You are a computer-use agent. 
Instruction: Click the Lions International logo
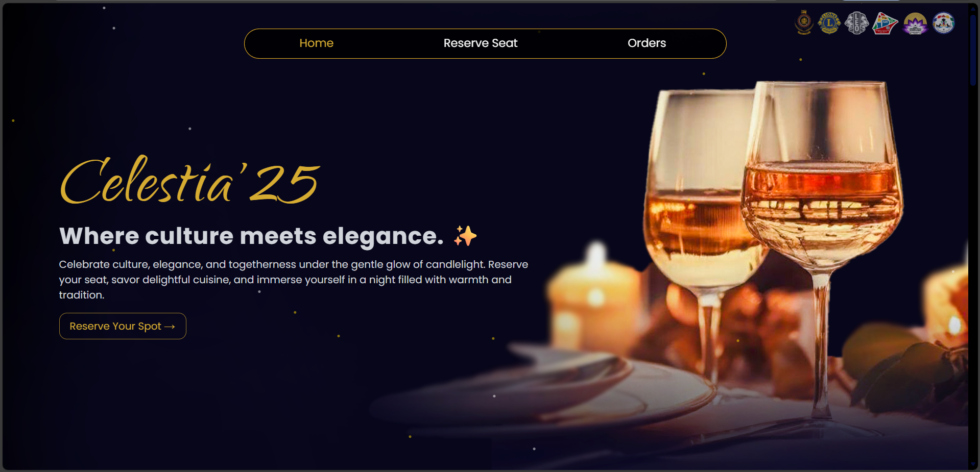click(x=829, y=23)
